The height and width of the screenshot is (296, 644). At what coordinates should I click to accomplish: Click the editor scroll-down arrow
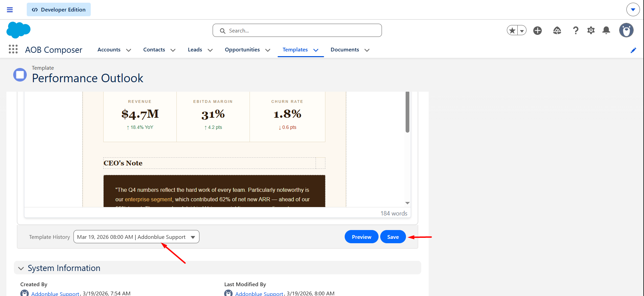pos(407,203)
